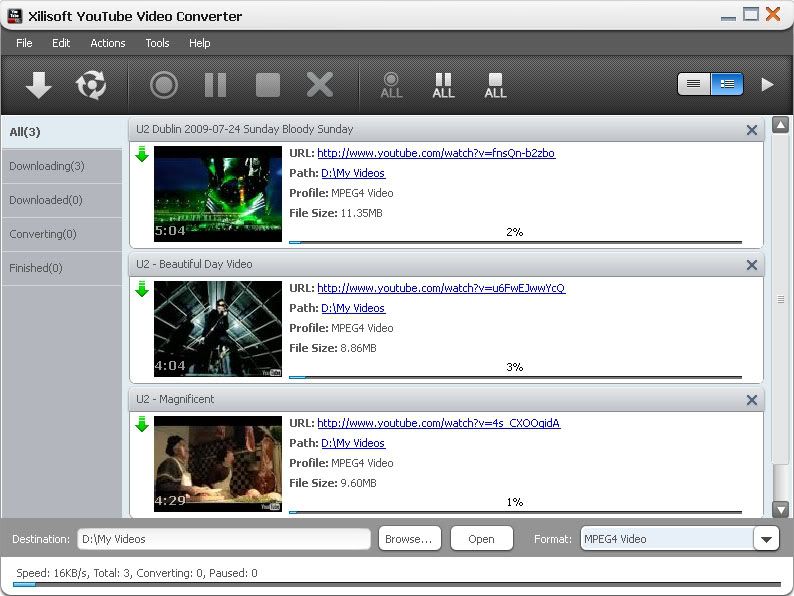Viewport: 794px width, 596px height.
Task: Expand the Format dropdown arrow
Action: (x=766, y=539)
